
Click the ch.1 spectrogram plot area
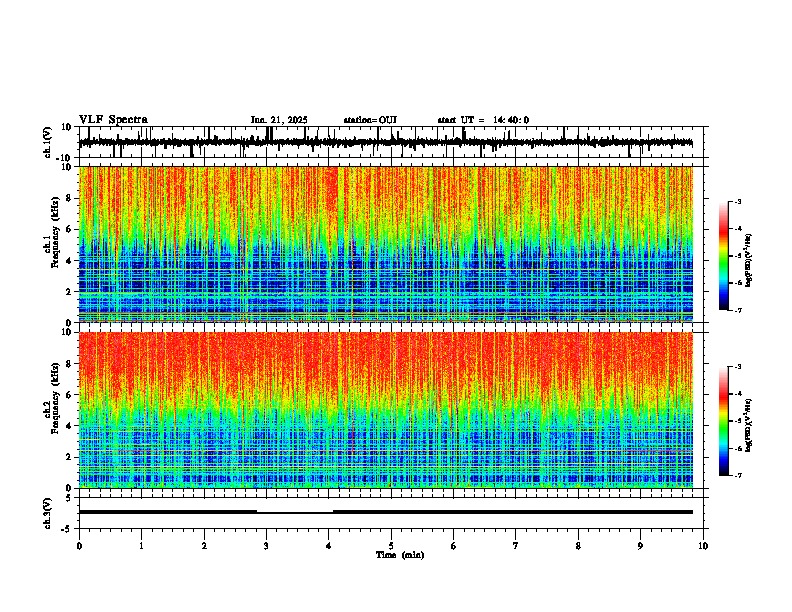386,244
